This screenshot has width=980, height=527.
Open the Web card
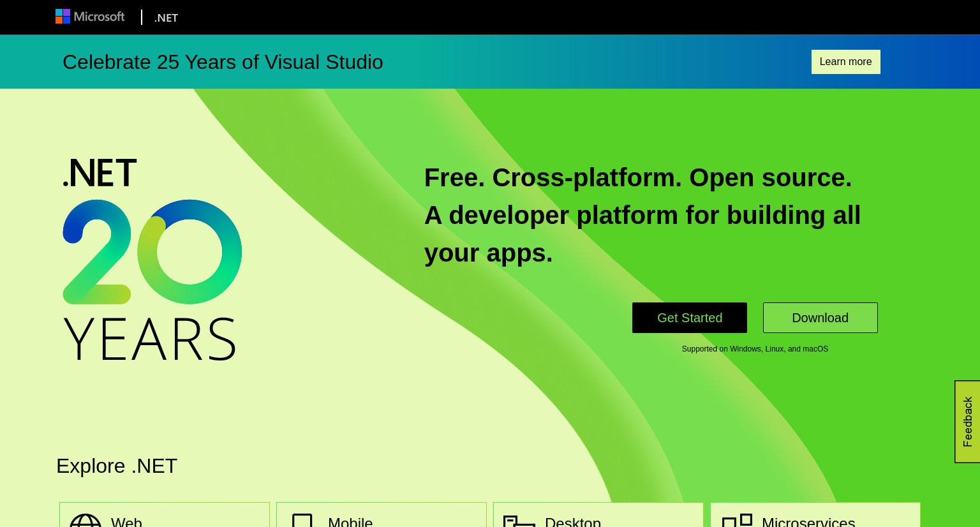pyautogui.click(x=165, y=515)
